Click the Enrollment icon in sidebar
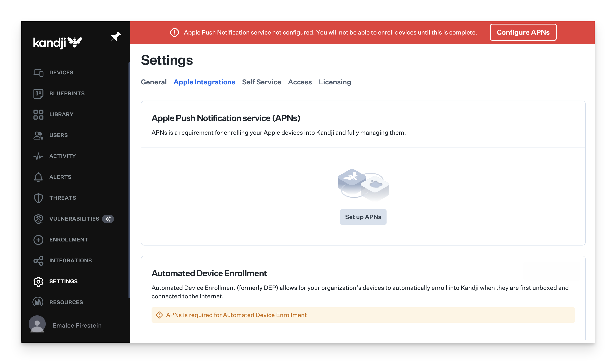The width and height of the screenshot is (616, 364). 39,240
